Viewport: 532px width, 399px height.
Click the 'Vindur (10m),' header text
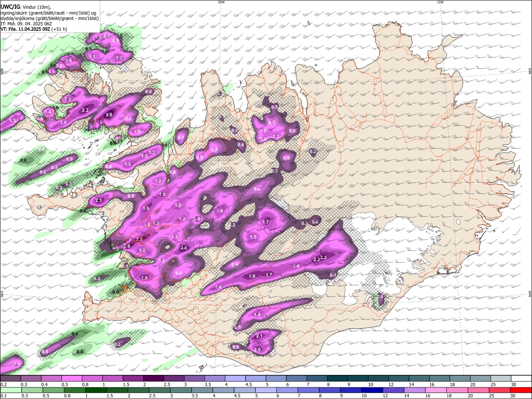tap(37, 7)
